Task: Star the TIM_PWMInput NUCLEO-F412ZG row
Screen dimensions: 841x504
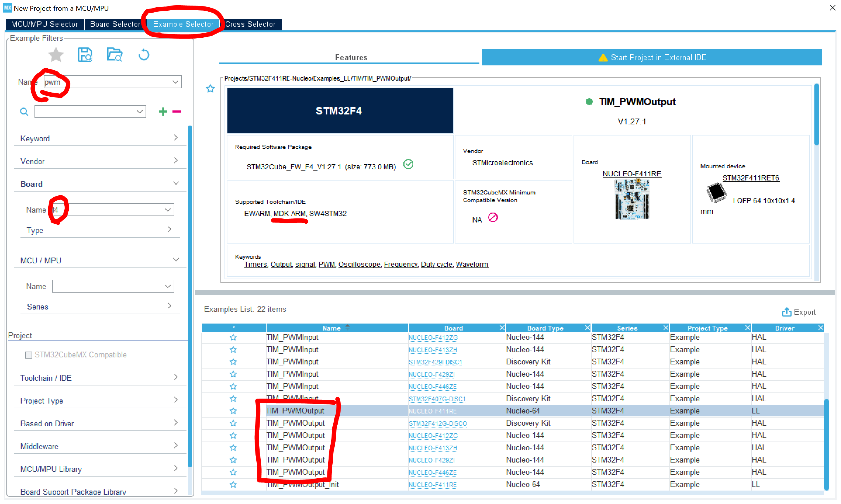Action: [x=233, y=337]
